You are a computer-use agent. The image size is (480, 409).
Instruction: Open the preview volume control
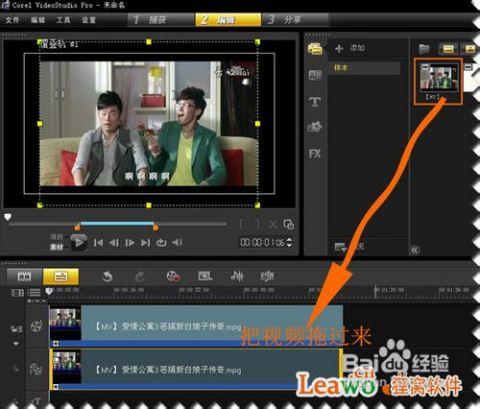pyautogui.click(x=177, y=242)
